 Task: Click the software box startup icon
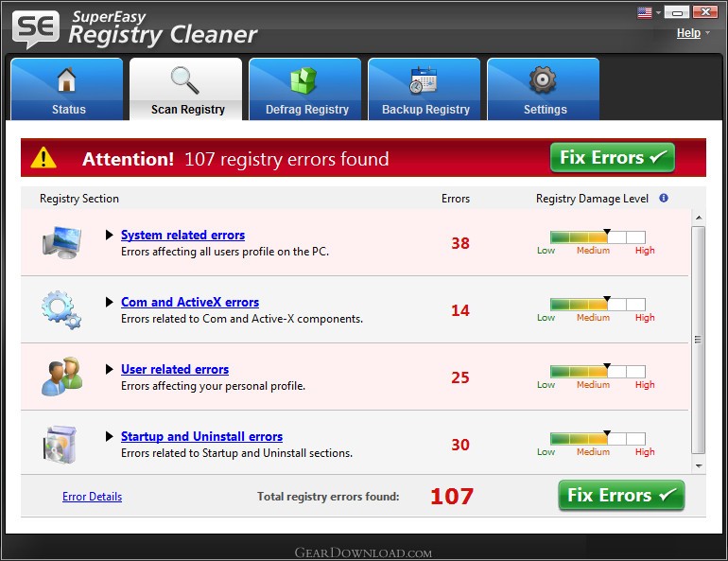60,445
